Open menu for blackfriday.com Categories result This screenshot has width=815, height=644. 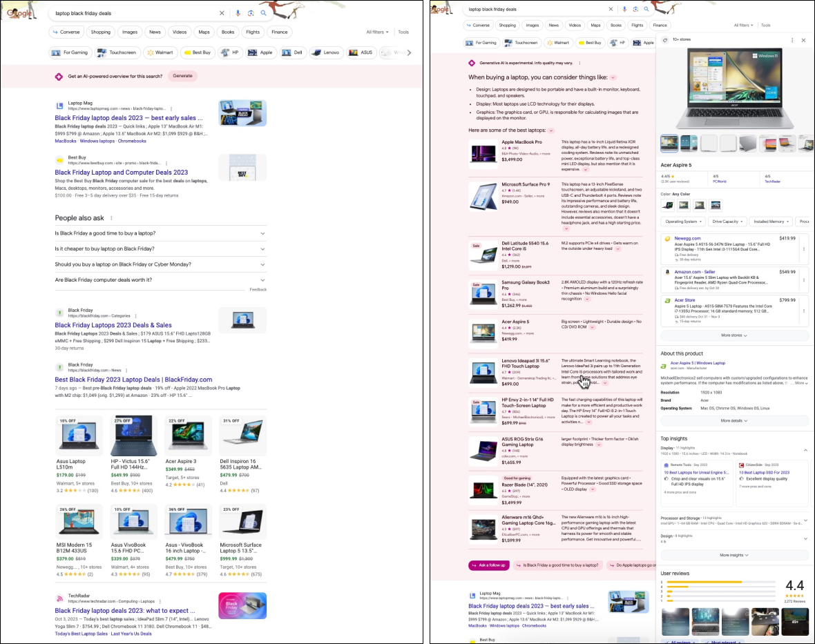pos(135,315)
